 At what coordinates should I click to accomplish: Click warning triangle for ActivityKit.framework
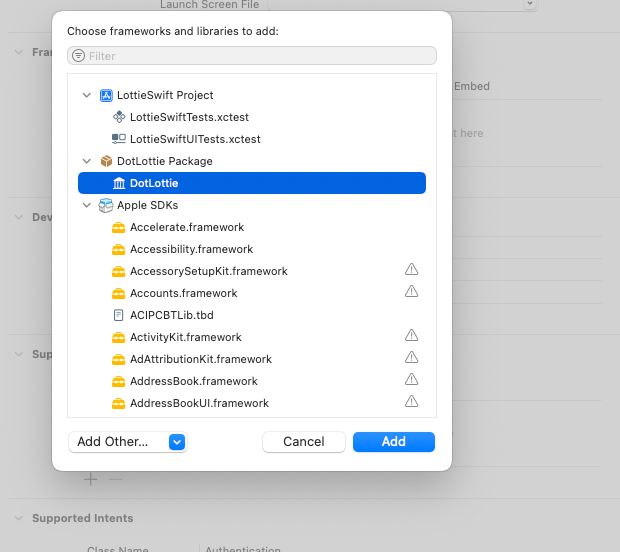(x=411, y=335)
